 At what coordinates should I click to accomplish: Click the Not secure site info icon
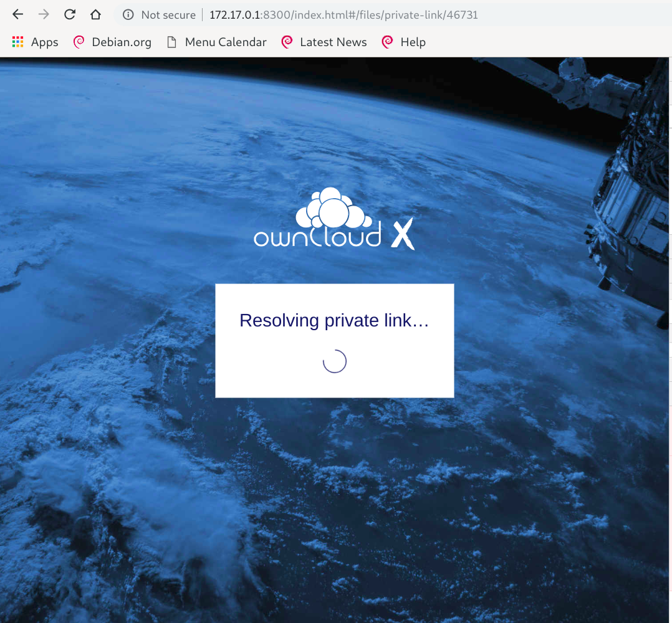[x=129, y=14]
